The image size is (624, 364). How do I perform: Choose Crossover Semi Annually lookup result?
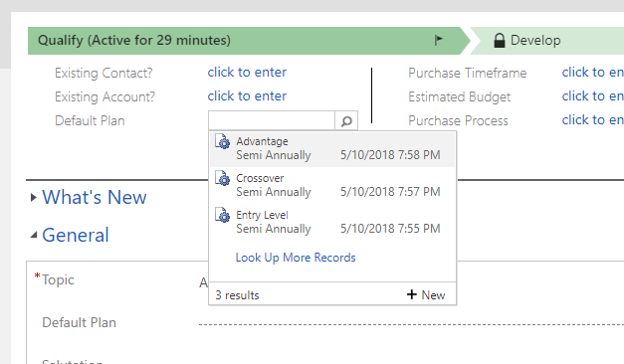332,185
